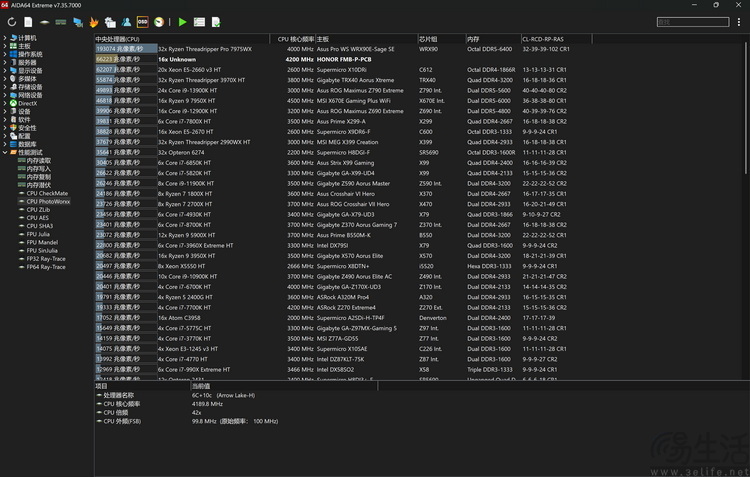Click the round gauge toolbar icon
The width and height of the screenshot is (750, 477).
pyautogui.click(x=159, y=22)
